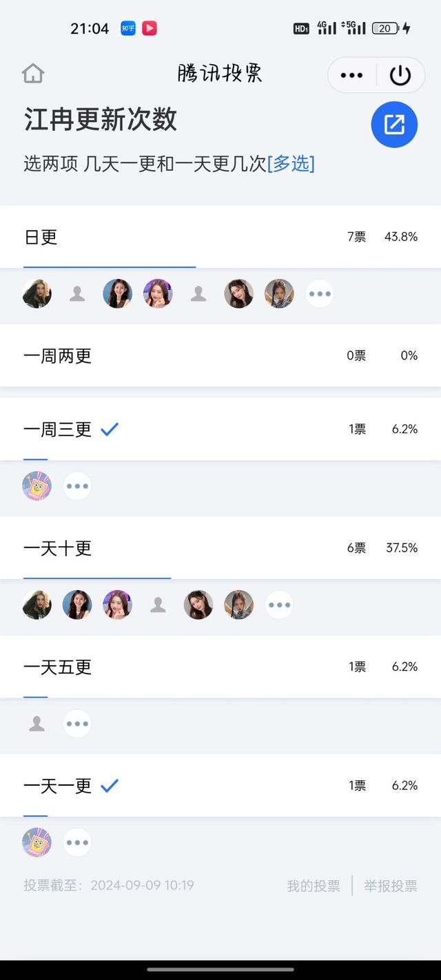Close mini program with power icon
Screen dimensions: 441x980
(x=400, y=75)
